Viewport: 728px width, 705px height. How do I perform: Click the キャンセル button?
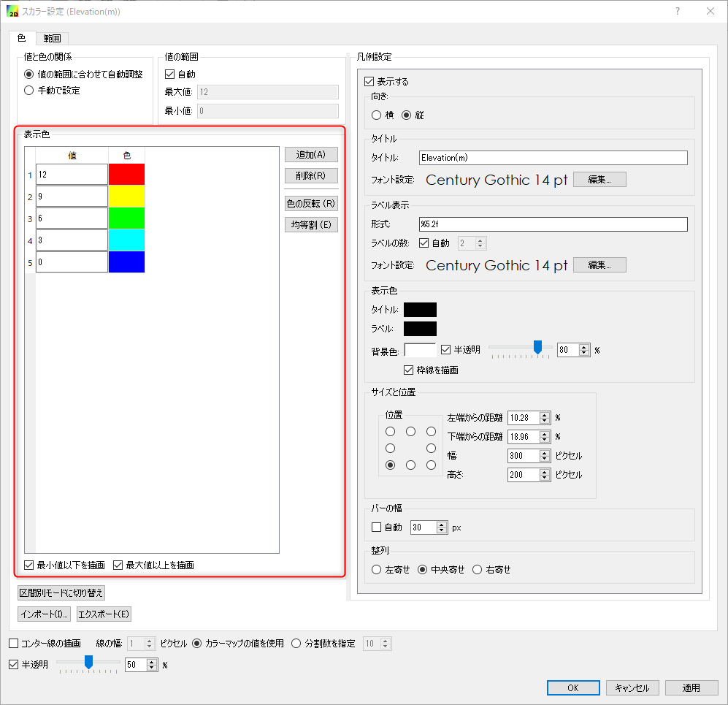click(632, 687)
